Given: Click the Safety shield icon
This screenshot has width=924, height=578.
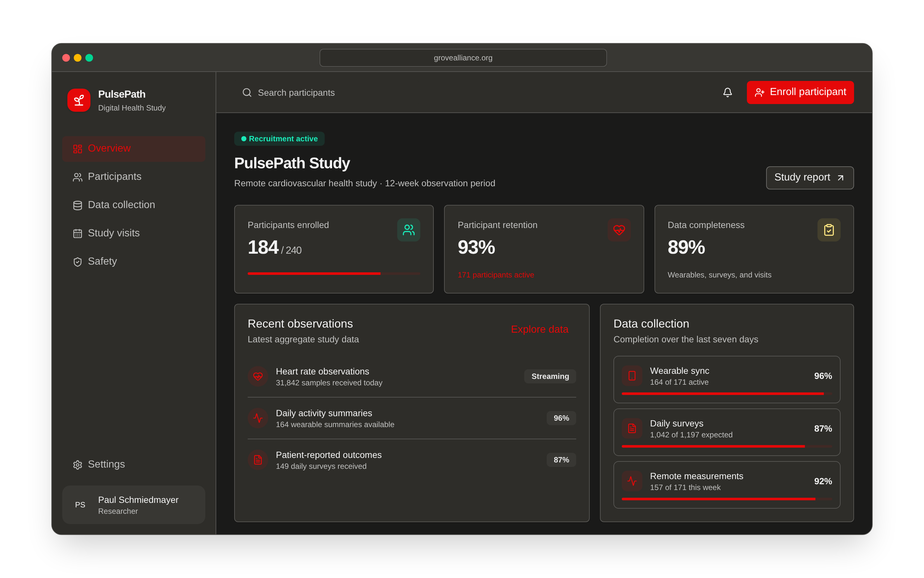Looking at the screenshot, I should pos(78,262).
